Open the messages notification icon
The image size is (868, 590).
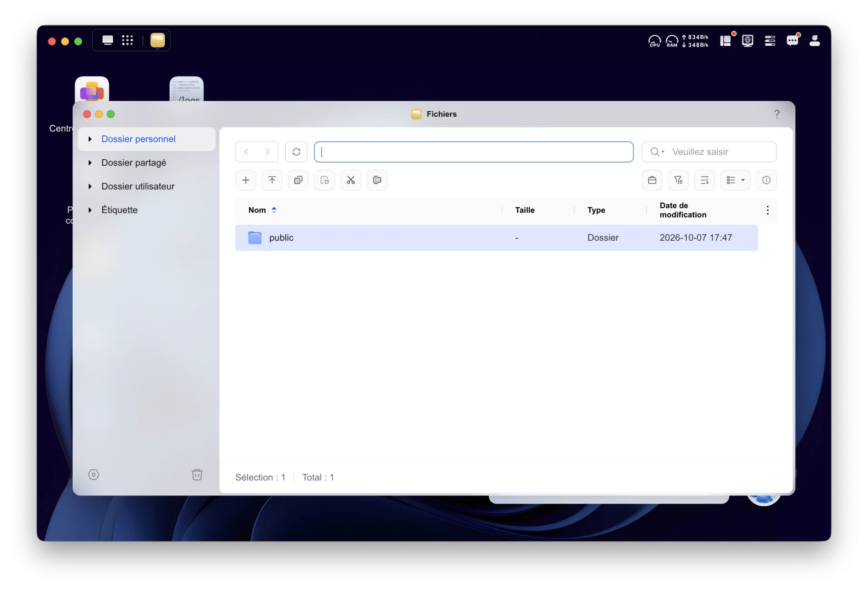(x=793, y=41)
